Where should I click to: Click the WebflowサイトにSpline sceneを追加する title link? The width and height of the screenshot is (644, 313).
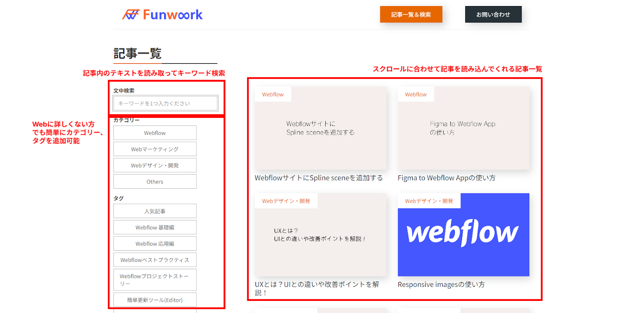pos(319,178)
